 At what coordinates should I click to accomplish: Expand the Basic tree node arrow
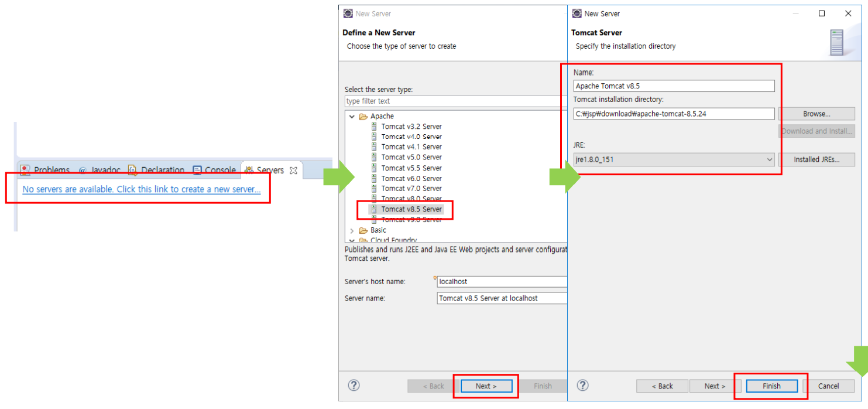352,231
